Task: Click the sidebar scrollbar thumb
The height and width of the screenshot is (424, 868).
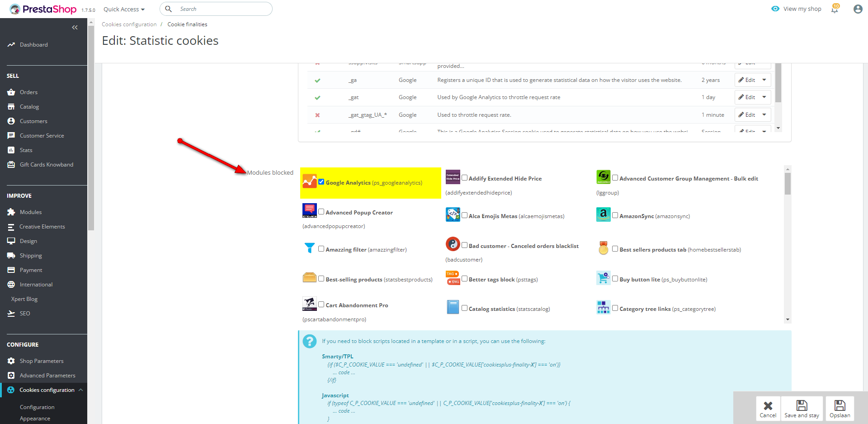Action: [91, 128]
